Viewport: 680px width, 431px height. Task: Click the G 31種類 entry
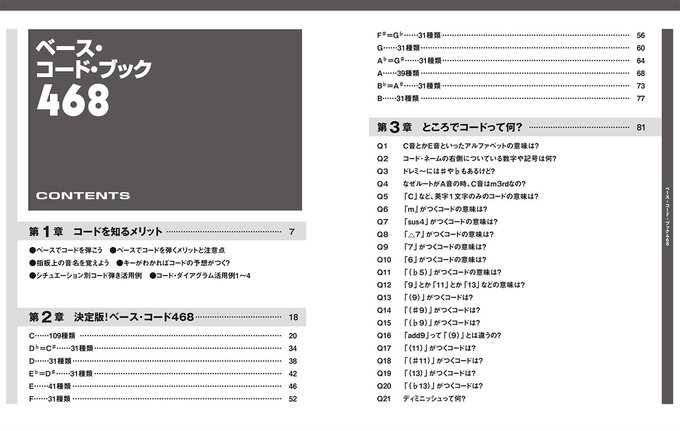[397, 47]
